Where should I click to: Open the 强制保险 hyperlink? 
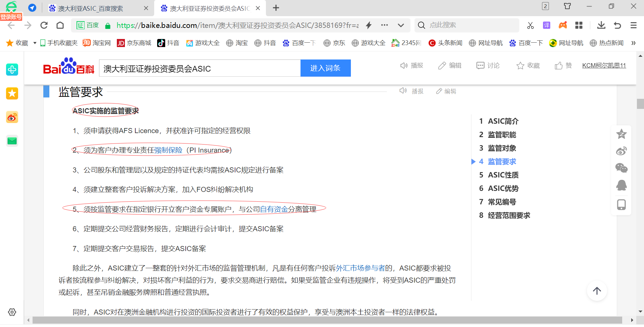tap(168, 150)
